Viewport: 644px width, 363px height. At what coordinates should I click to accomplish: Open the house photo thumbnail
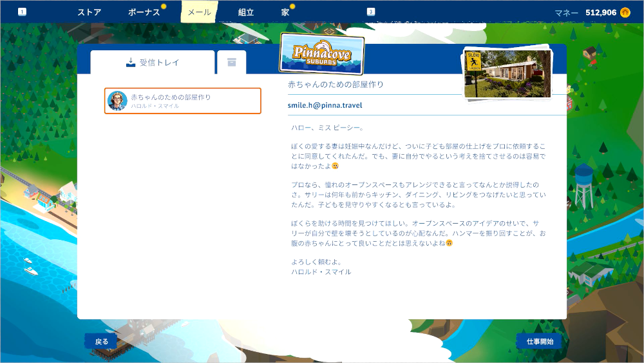507,73
